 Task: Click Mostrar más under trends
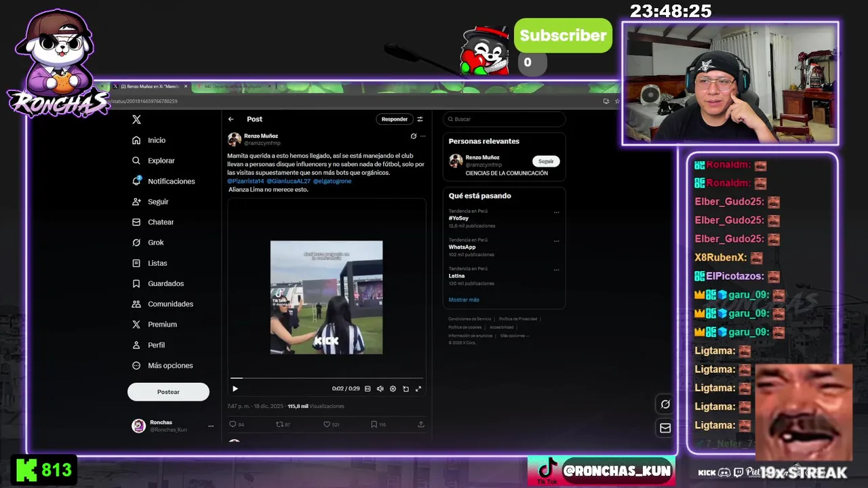(x=464, y=300)
